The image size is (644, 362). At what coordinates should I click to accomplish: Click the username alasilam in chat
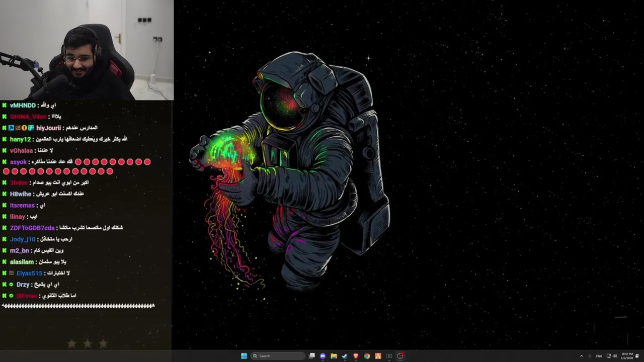pyautogui.click(x=22, y=262)
